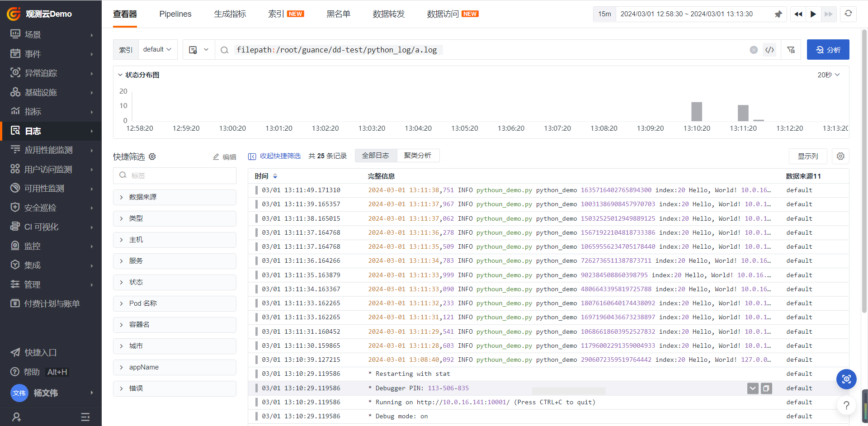Open the 场景 sidebar menu

[51, 34]
